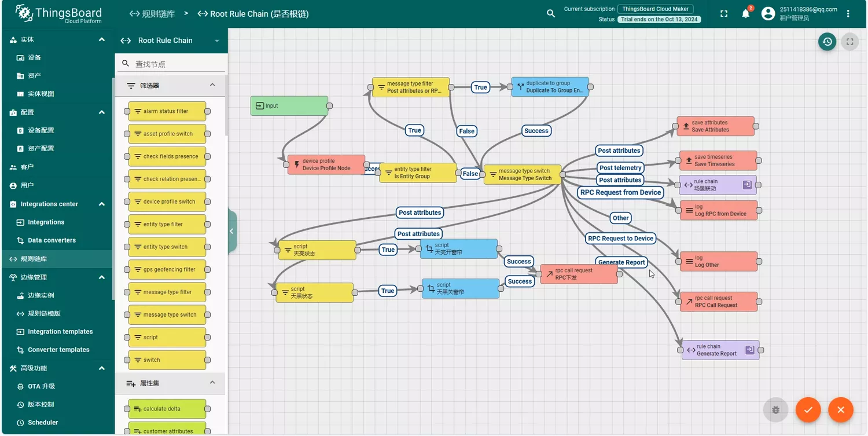The image size is (868, 436).
Task: Open nested rule chain icon on Generate Report
Action: click(x=749, y=350)
